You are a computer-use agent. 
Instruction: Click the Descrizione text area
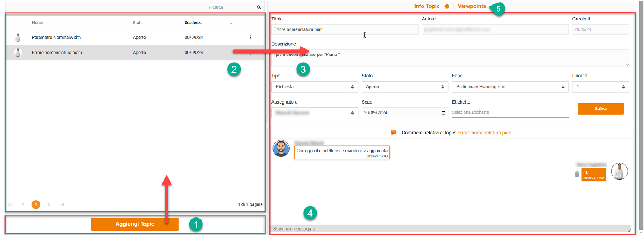click(x=450, y=58)
